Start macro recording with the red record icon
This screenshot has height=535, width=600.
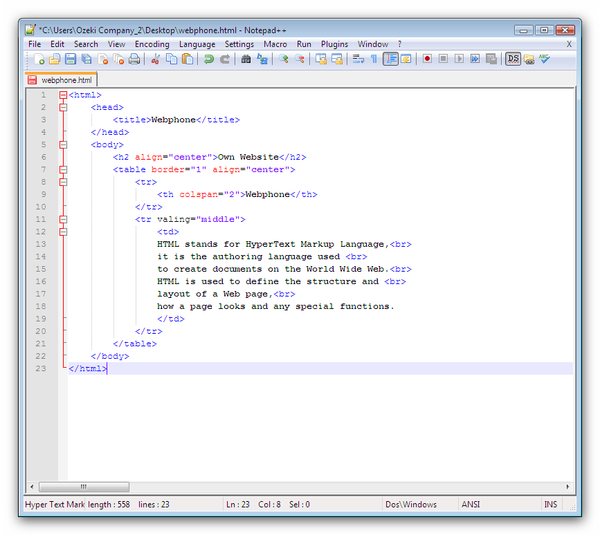coord(427,60)
